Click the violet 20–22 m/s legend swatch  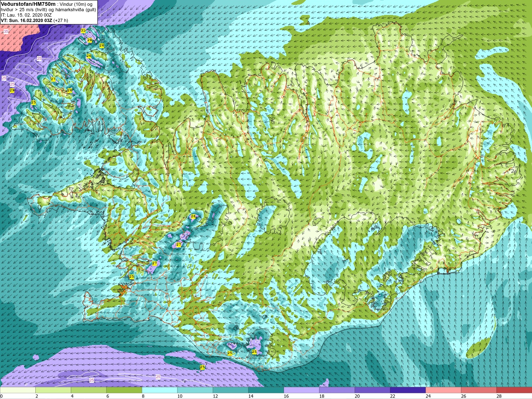[372, 390]
